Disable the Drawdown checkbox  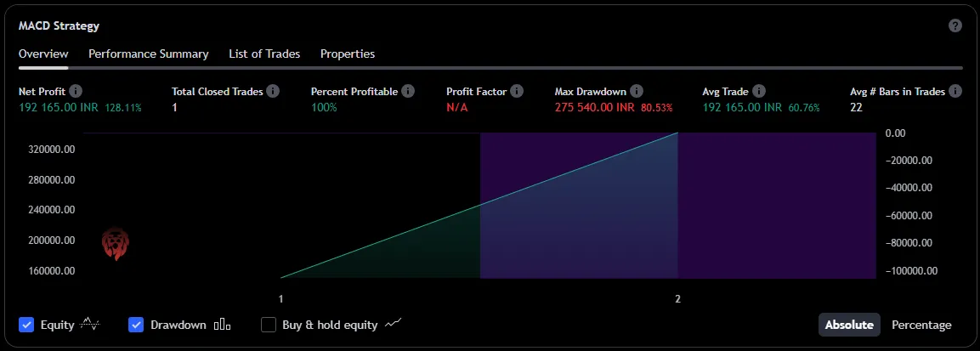[x=136, y=325]
